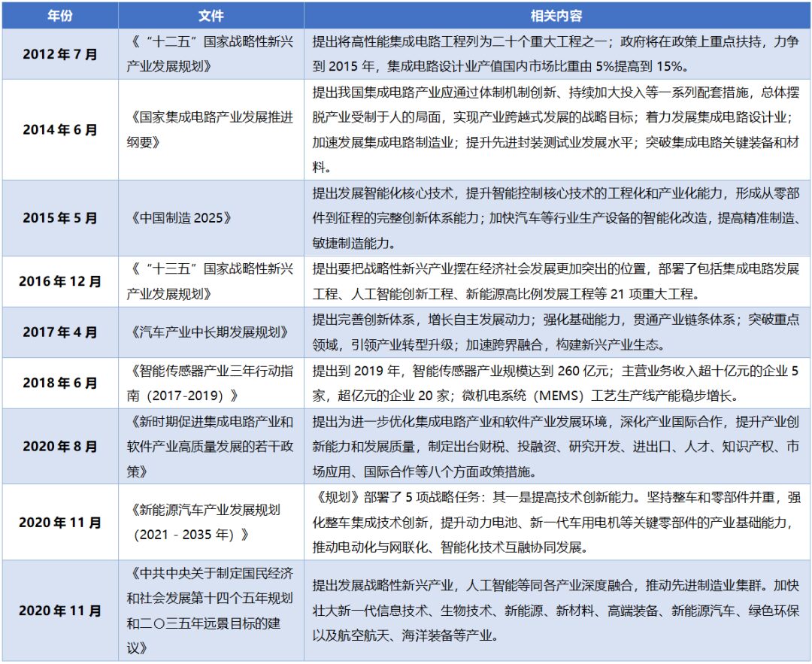Image resolution: width=812 pixels, height=664 pixels.
Task: Click the content cell starting 提出为进一步优化集成电路产业
Action: (556, 446)
